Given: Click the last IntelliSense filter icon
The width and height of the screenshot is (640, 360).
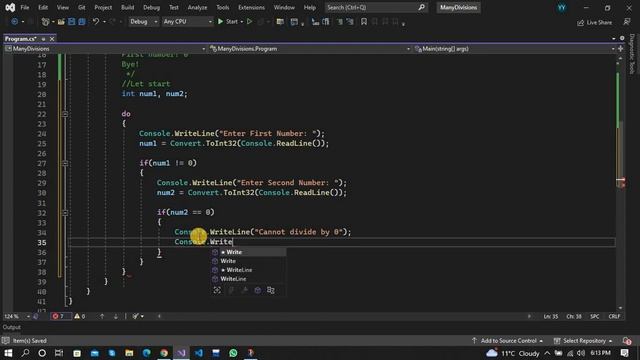Looking at the screenshot, I should [271, 290].
